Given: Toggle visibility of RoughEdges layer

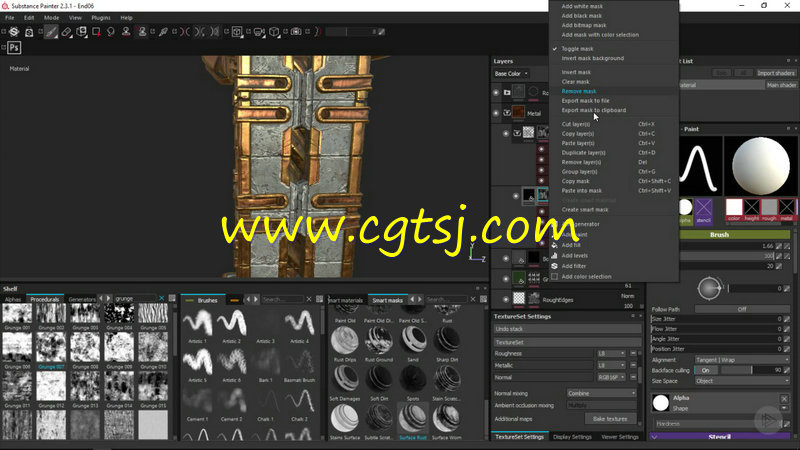Looking at the screenshot, I should 506,299.
